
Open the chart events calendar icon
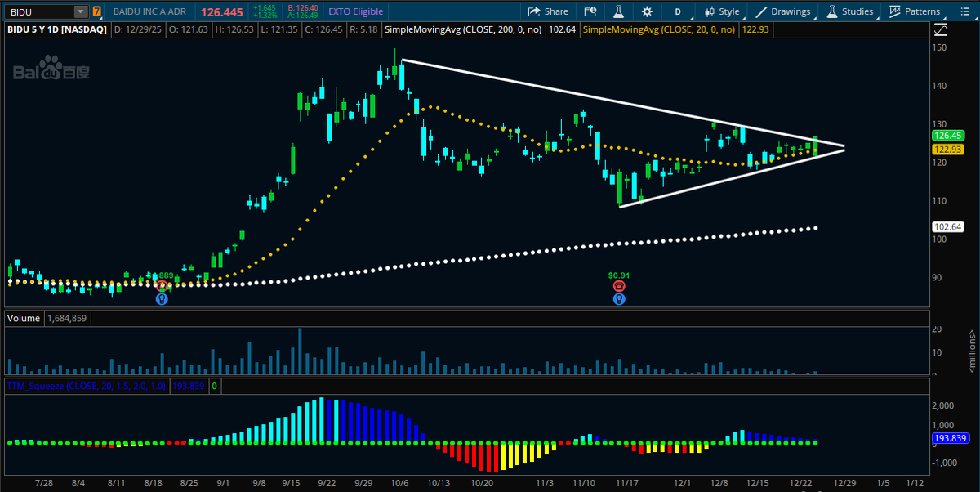(590, 11)
